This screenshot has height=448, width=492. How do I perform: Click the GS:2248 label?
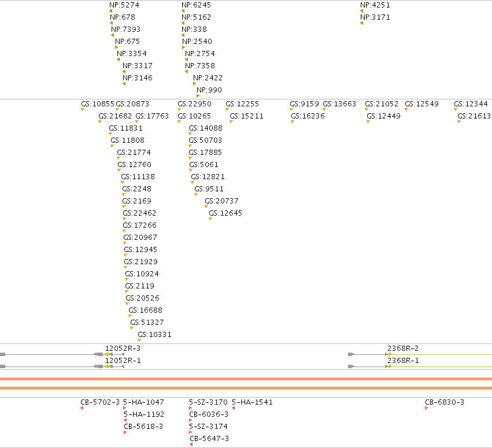coord(136,189)
